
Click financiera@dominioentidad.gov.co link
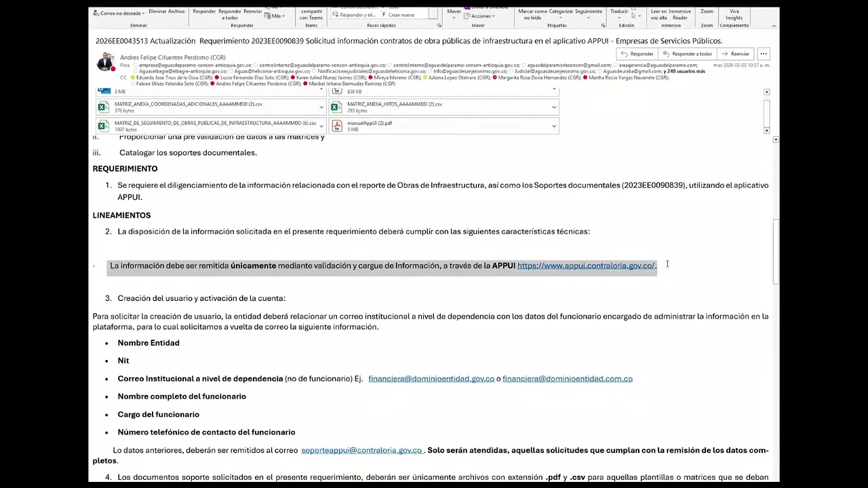coord(431,379)
